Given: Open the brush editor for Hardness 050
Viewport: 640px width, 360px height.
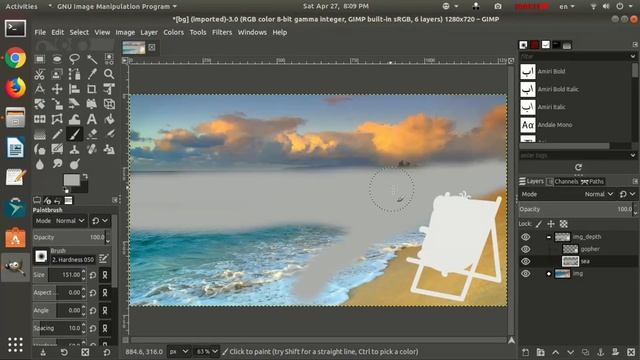Looking at the screenshot, I should pyautogui.click(x=103, y=259).
